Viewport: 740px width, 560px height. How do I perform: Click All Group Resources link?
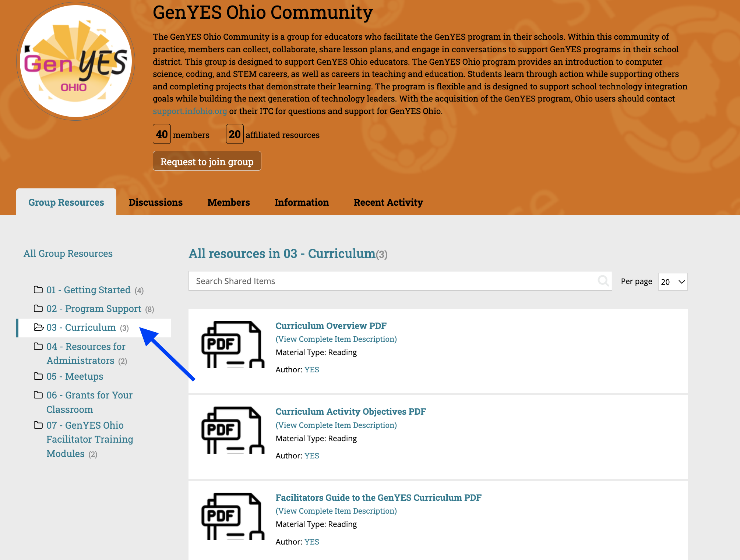click(x=68, y=254)
